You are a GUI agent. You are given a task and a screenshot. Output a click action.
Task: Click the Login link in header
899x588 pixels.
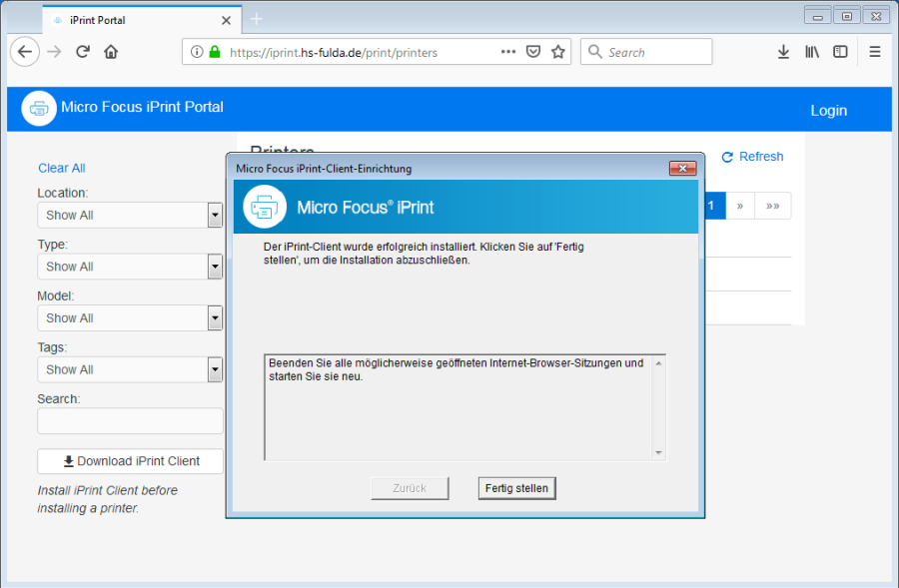(x=828, y=110)
